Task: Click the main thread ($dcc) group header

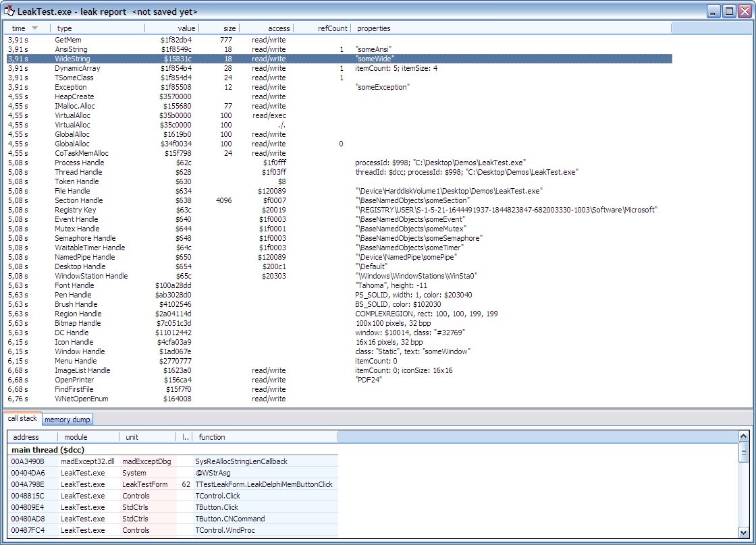Action: pyautogui.click(x=47, y=449)
